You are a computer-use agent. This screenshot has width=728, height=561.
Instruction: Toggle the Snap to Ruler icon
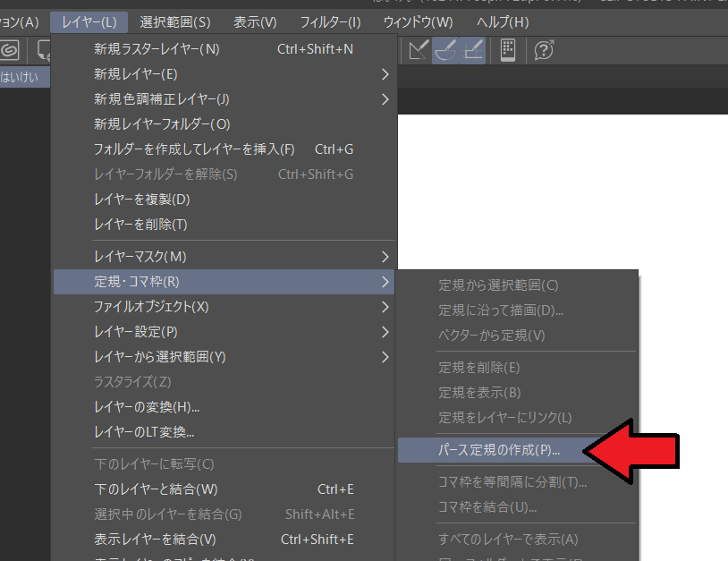pos(417,51)
